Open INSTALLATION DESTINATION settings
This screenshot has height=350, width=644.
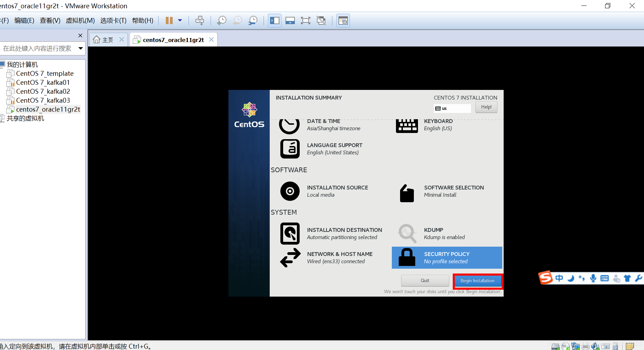331,234
